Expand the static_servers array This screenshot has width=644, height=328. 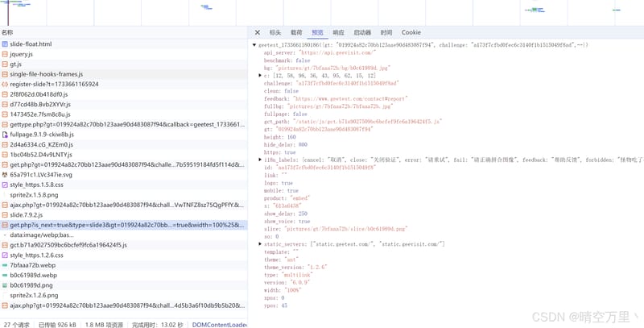pos(260,244)
